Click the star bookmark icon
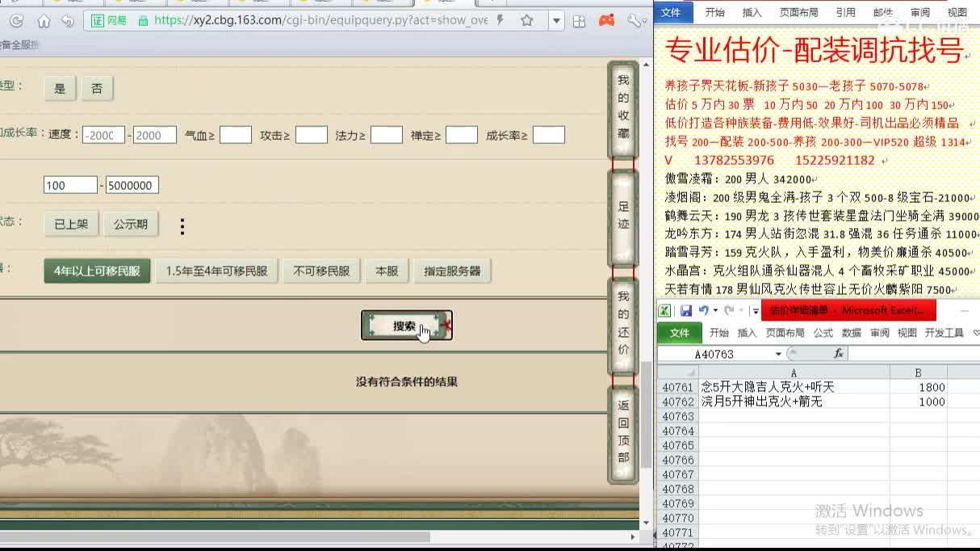Image resolution: width=980 pixels, height=551 pixels. (527, 20)
